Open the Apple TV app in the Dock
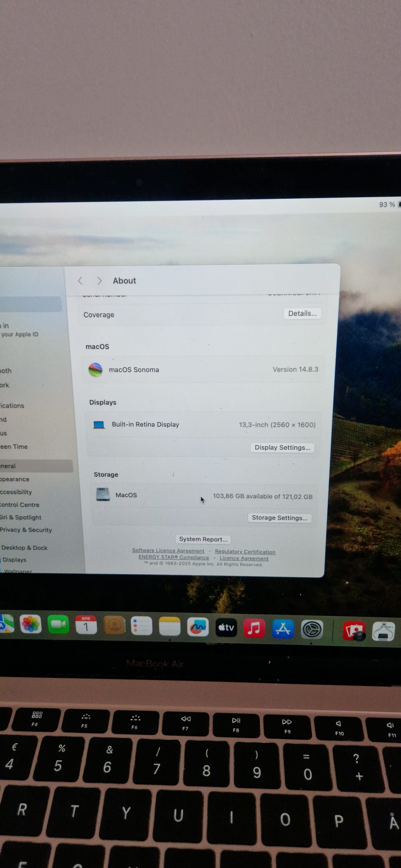Image resolution: width=401 pixels, height=868 pixels. tap(226, 627)
